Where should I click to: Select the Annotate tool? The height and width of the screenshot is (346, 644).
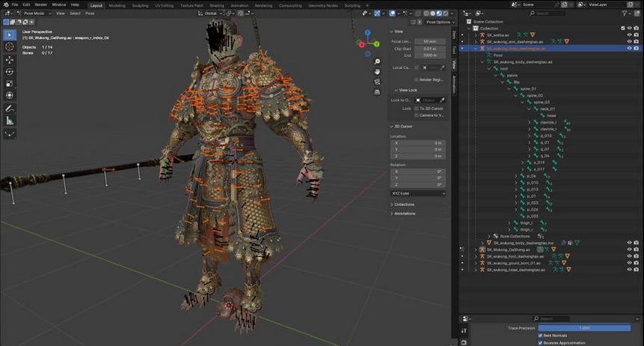click(x=10, y=109)
